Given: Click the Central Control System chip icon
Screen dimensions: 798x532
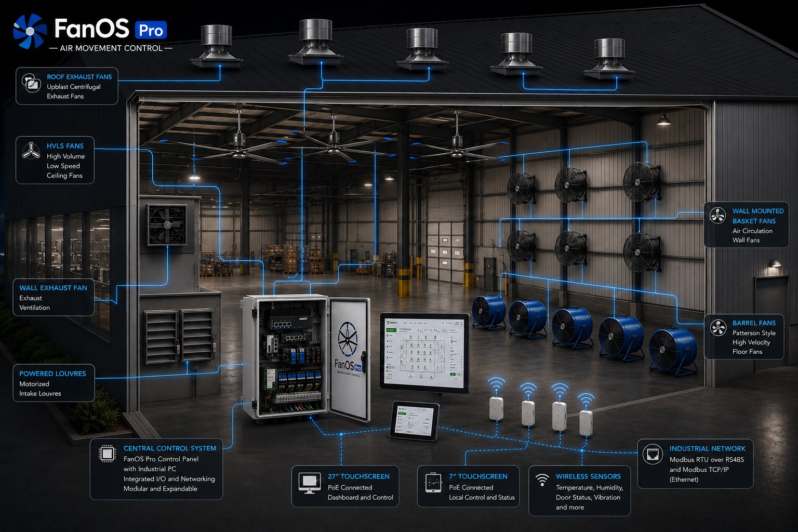Looking at the screenshot, I should coord(107,454).
